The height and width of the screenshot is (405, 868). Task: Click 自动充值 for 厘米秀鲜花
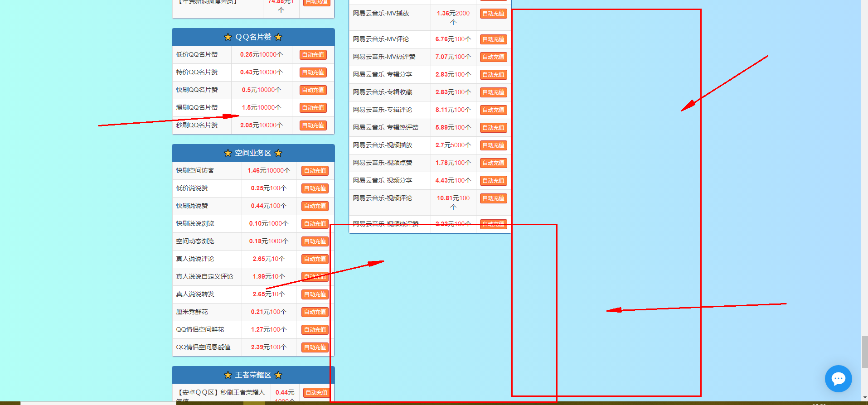tap(315, 312)
